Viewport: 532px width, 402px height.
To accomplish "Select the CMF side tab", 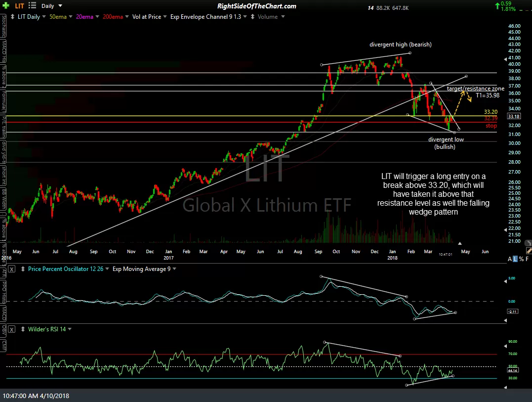I will [x=3, y=345].
